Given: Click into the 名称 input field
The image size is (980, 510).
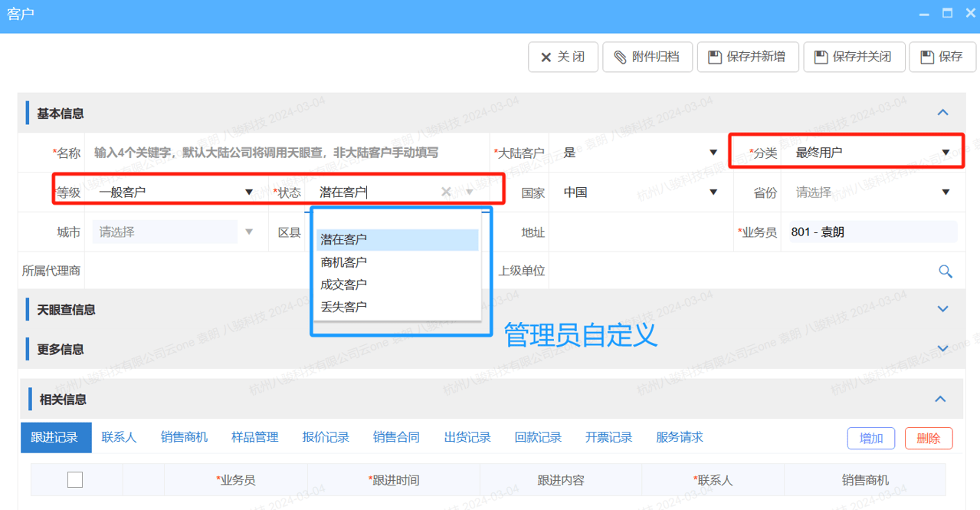Looking at the screenshot, I should tap(284, 153).
